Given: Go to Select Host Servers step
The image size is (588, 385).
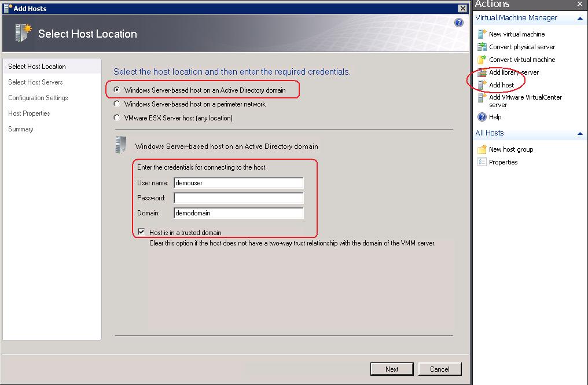Looking at the screenshot, I should click(x=35, y=82).
